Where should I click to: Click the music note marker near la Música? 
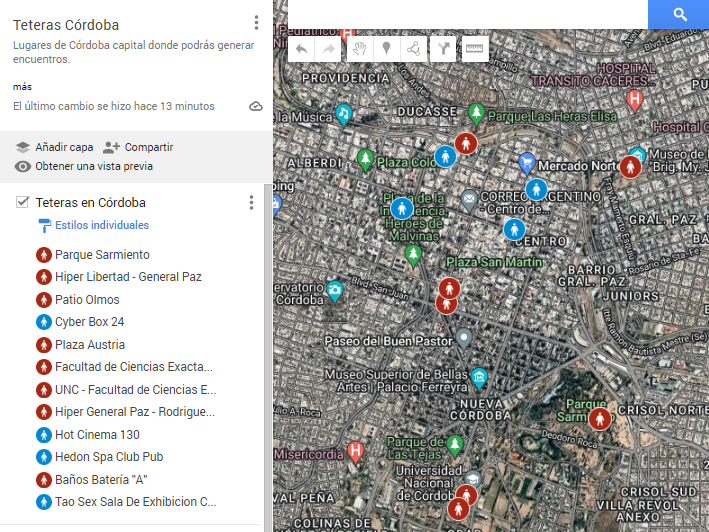pos(344,114)
